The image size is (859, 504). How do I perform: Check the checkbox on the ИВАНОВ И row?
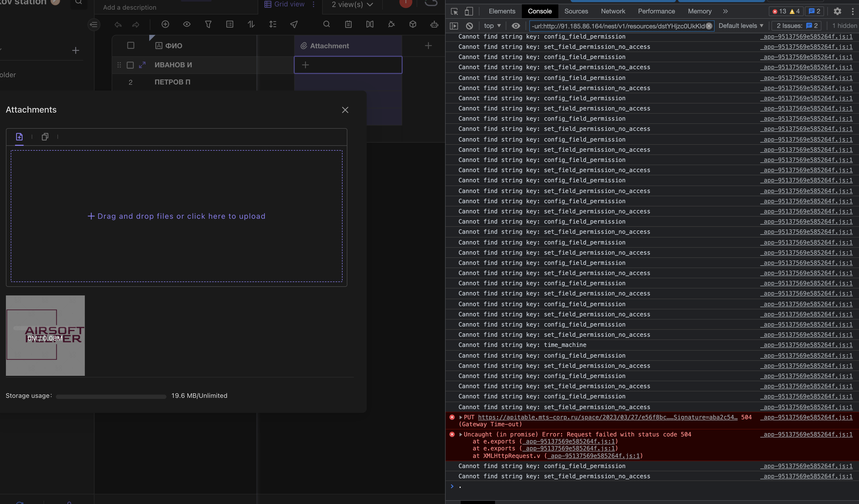point(130,65)
